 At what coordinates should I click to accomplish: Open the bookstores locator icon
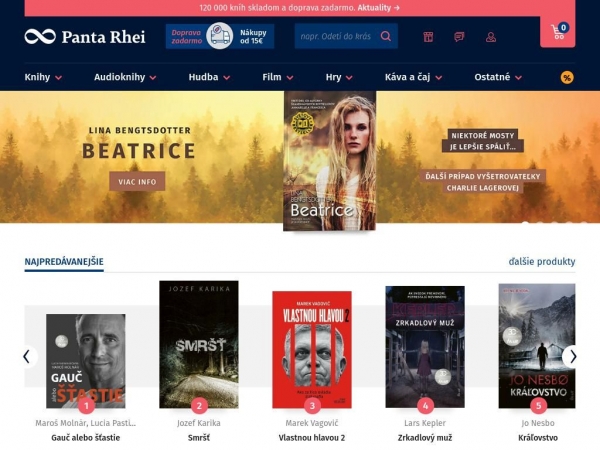pyautogui.click(x=428, y=37)
